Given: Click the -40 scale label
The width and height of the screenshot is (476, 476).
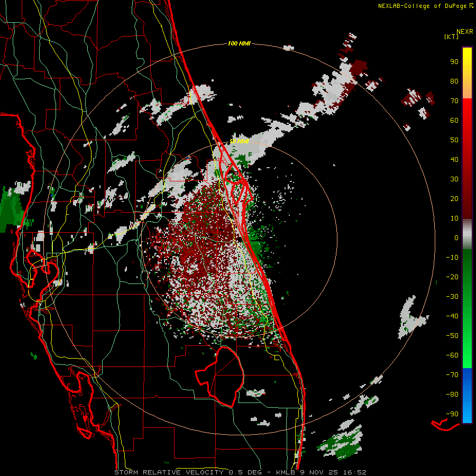Looking at the screenshot, I should 452,316.
